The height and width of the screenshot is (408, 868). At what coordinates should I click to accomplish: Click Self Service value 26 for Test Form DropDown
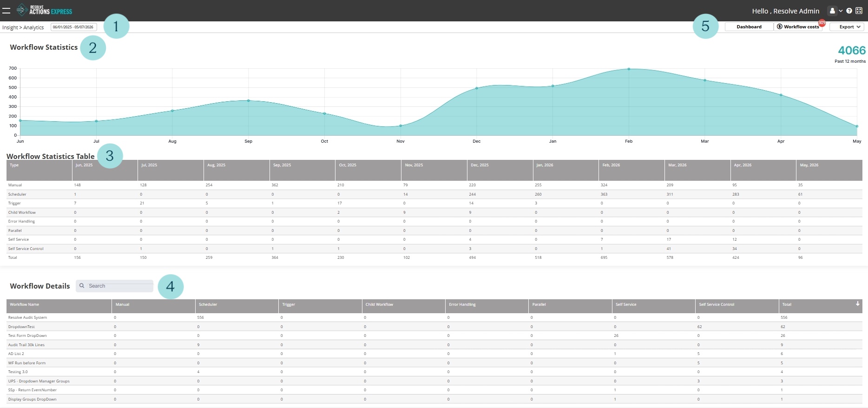tap(616, 336)
